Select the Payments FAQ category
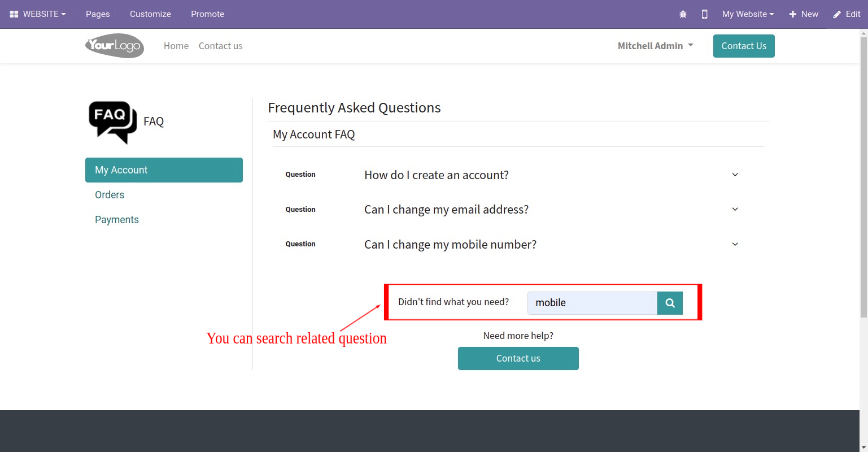868x452 pixels. [x=117, y=220]
